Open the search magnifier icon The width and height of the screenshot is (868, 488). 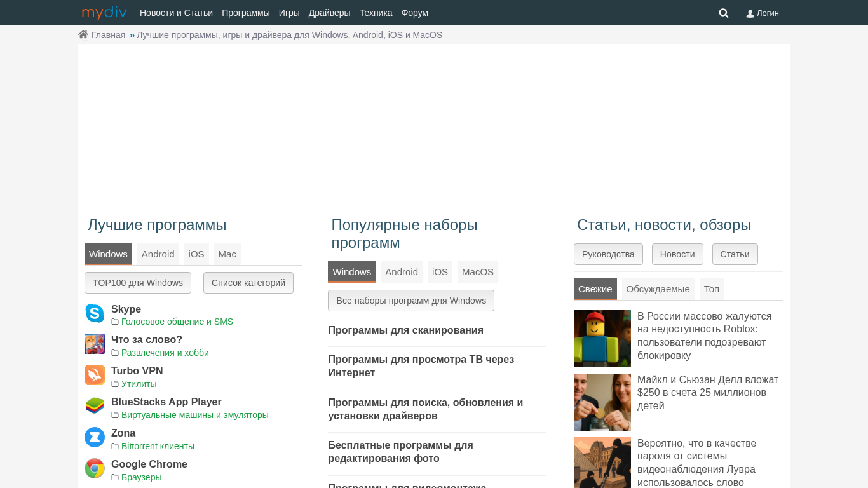[x=724, y=13]
